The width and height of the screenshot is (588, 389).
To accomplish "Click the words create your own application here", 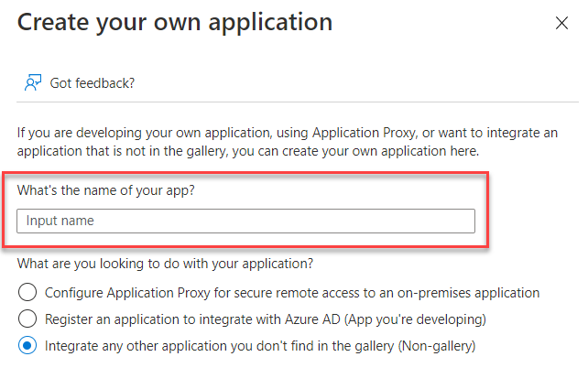I will pos(403,150).
